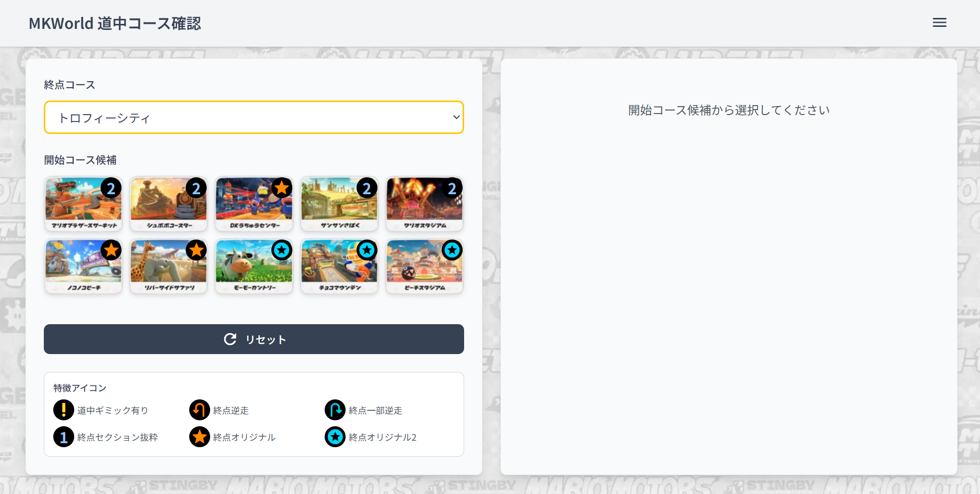Select the モーモーカントリー course card
The image size is (980, 494).
pos(254,266)
